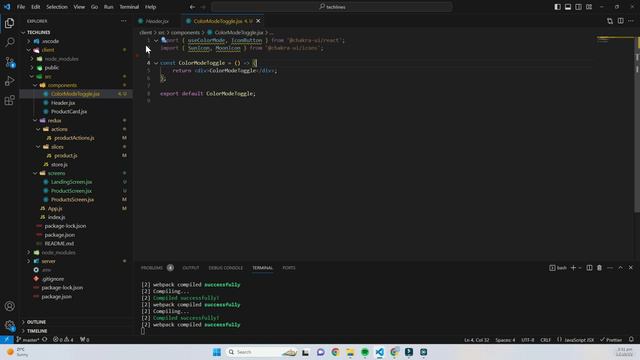This screenshot has width=640, height=360.
Task: Open the Terminal menu
Action: click(129, 7)
